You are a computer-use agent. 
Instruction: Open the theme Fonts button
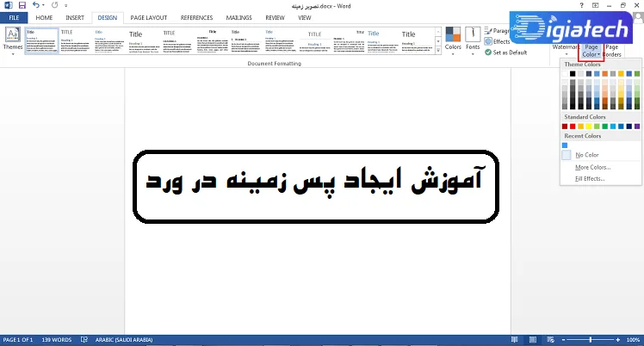tap(473, 41)
